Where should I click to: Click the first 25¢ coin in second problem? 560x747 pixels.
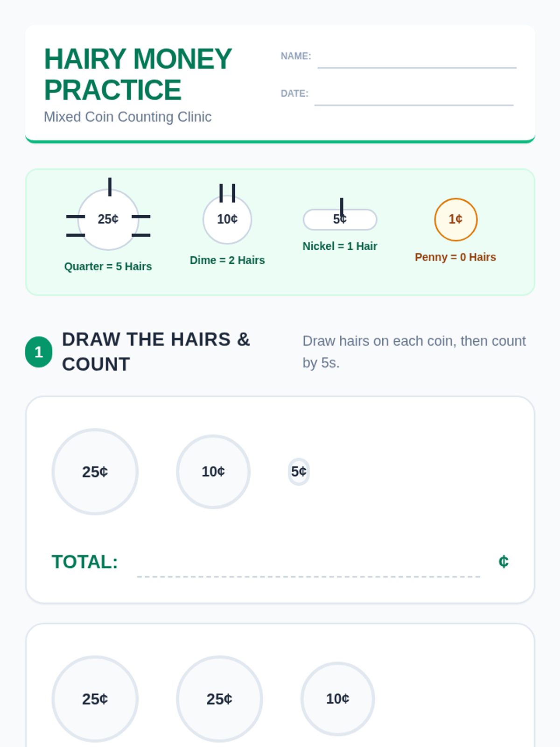coord(95,699)
